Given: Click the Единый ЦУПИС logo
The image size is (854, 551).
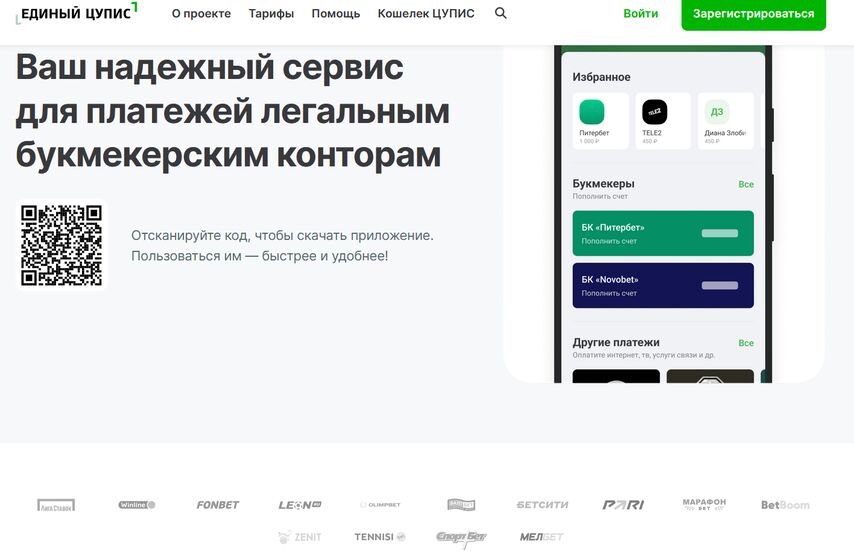Looking at the screenshot, I should pyautogui.click(x=76, y=13).
